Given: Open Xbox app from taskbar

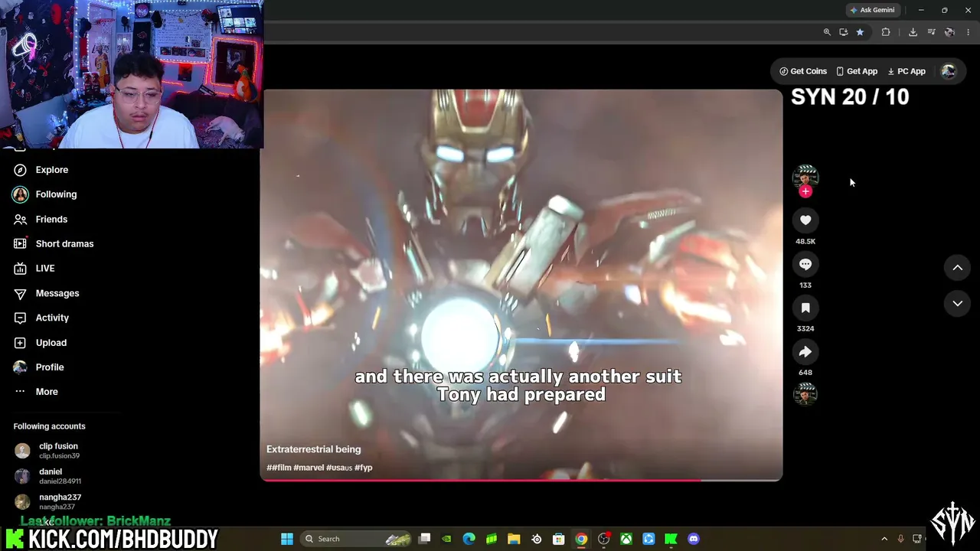Looking at the screenshot, I should tap(626, 539).
